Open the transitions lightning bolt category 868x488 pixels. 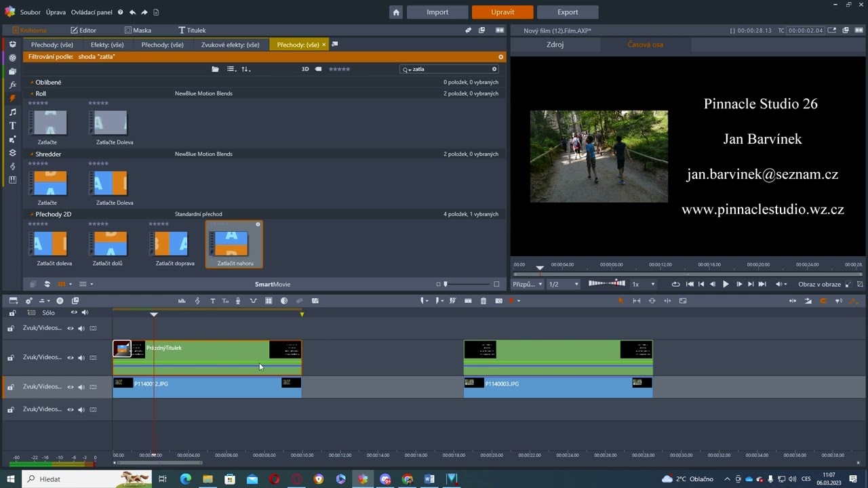click(x=12, y=98)
